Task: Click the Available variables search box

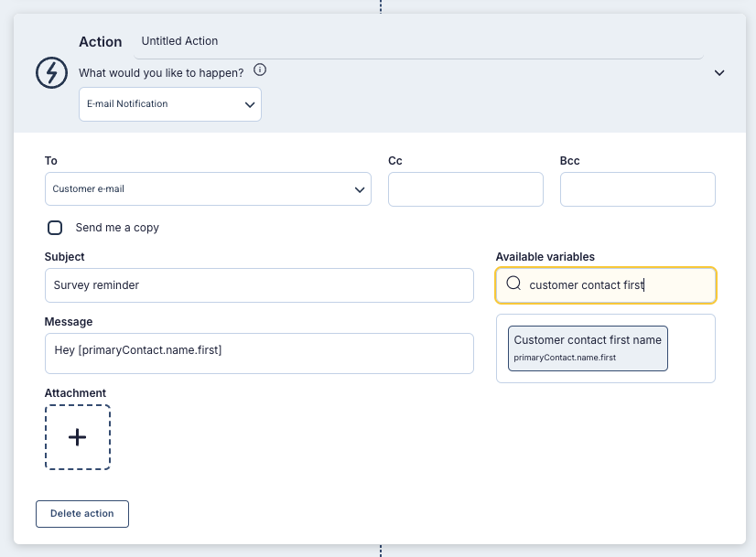Action: (x=613, y=285)
